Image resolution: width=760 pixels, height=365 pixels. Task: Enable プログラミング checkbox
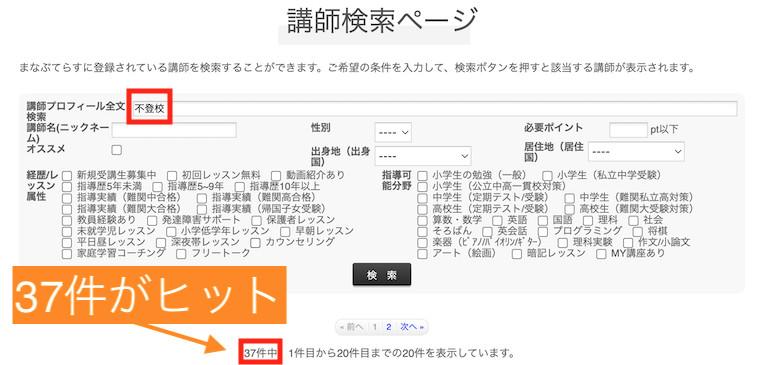point(542,231)
